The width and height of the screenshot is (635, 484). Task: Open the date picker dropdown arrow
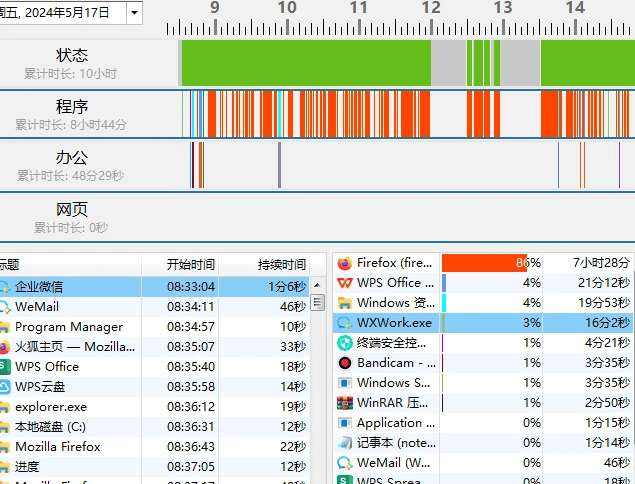point(134,13)
